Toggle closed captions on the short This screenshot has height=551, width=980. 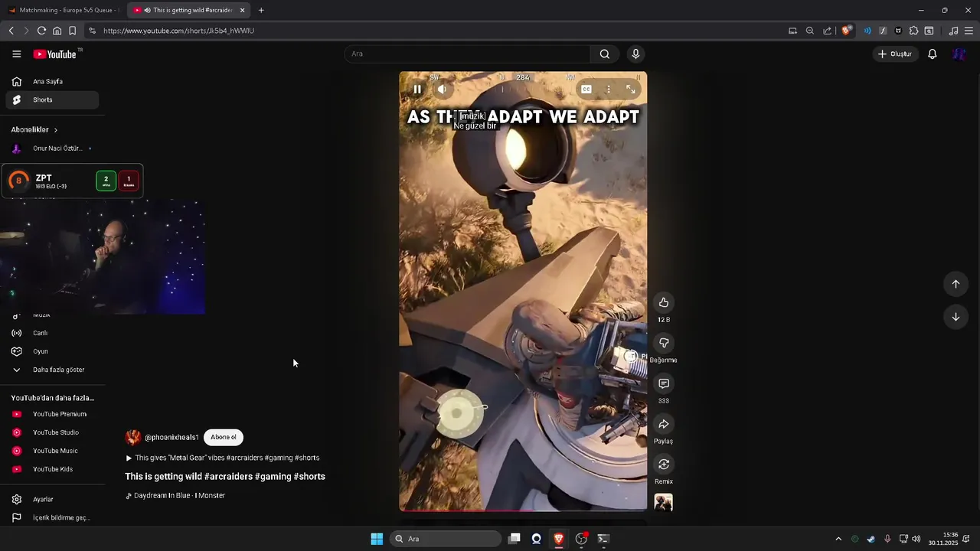pos(586,90)
